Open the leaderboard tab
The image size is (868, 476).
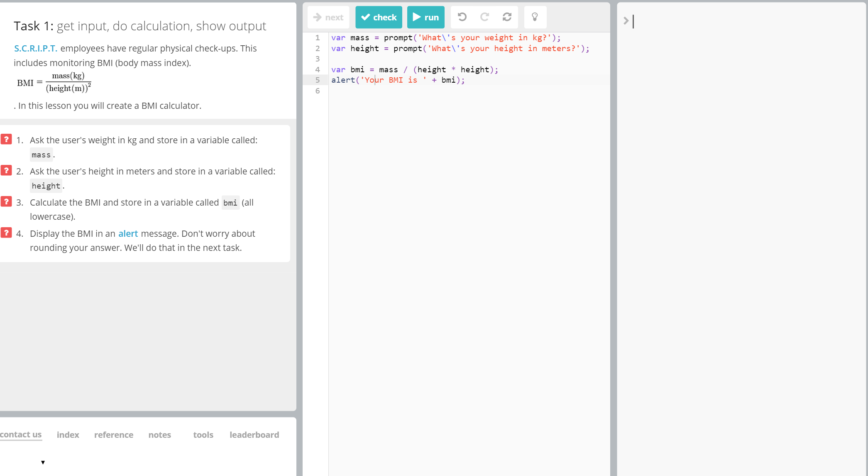[254, 435]
